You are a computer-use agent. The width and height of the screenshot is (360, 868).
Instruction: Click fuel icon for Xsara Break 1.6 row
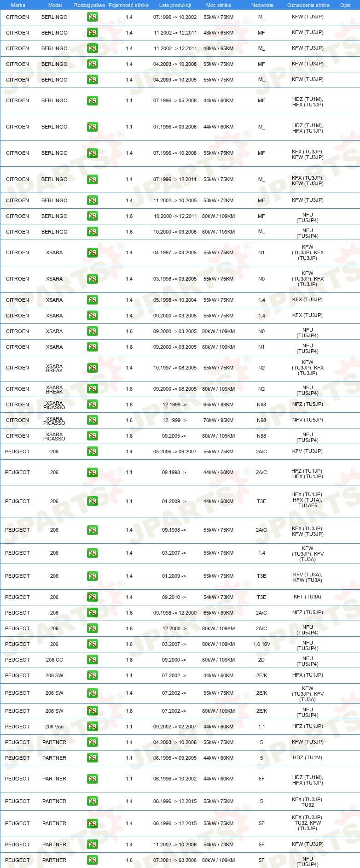(x=92, y=389)
